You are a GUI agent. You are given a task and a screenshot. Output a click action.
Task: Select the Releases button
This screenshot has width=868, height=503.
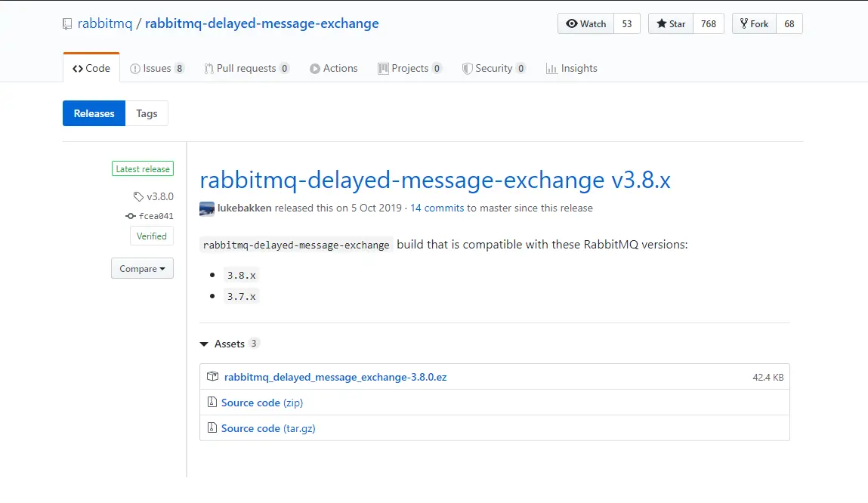pos(94,113)
